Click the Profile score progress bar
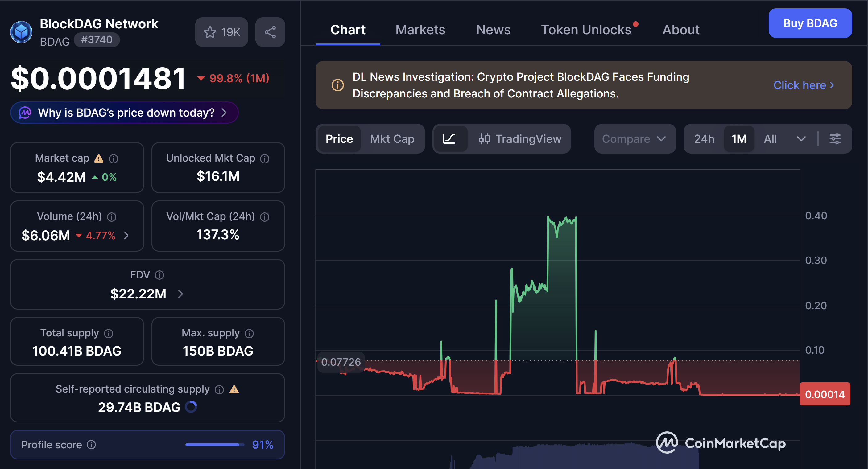This screenshot has height=469, width=868. tap(215, 445)
